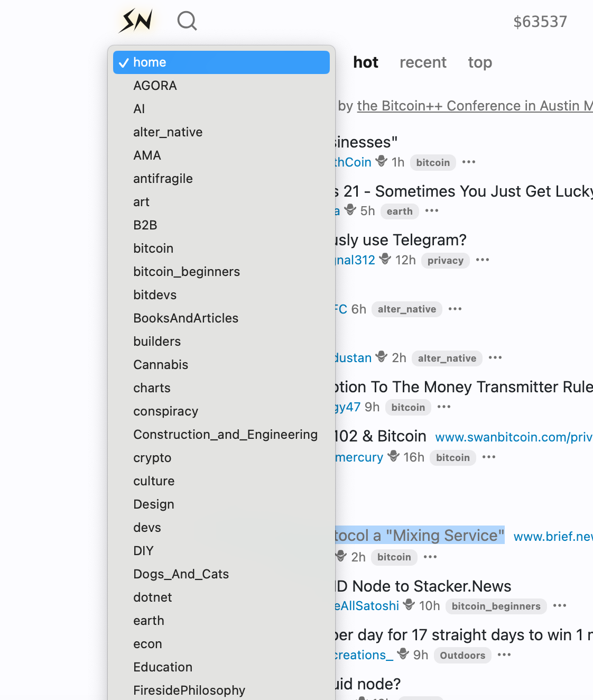The width and height of the screenshot is (593, 700).
Task: Choose Dogs_And_Cats from the territory list
Action: tap(181, 574)
